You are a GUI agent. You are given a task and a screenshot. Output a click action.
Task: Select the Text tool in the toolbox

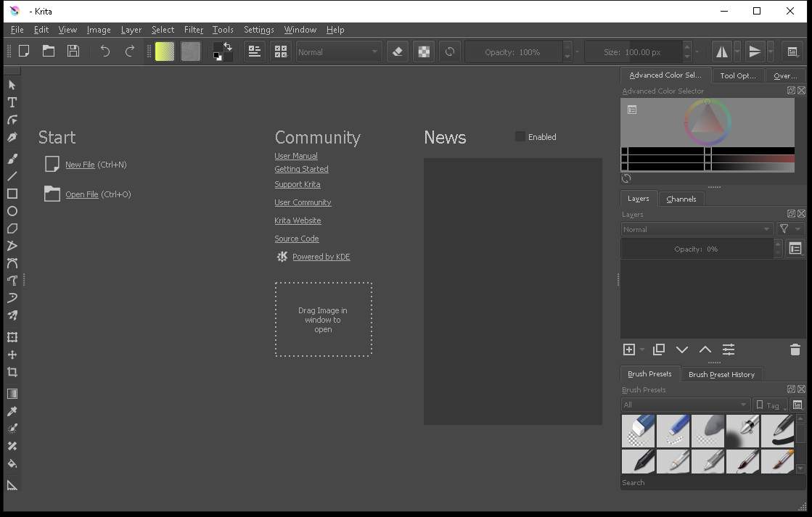[12, 102]
